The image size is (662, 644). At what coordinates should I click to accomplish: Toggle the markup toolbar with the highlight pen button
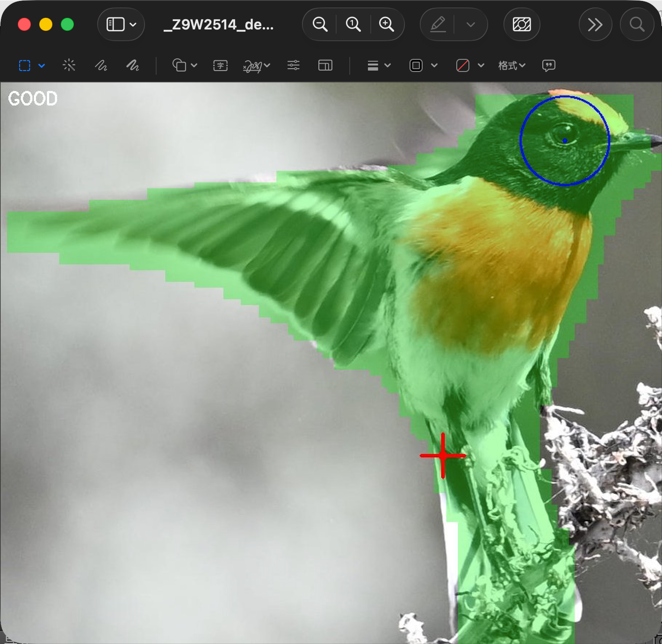(438, 24)
